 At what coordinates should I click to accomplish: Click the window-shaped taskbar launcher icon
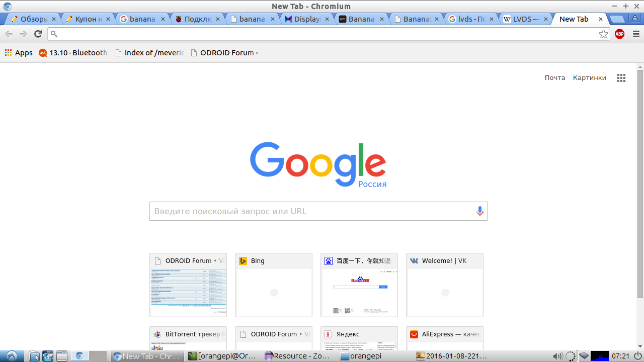61,356
